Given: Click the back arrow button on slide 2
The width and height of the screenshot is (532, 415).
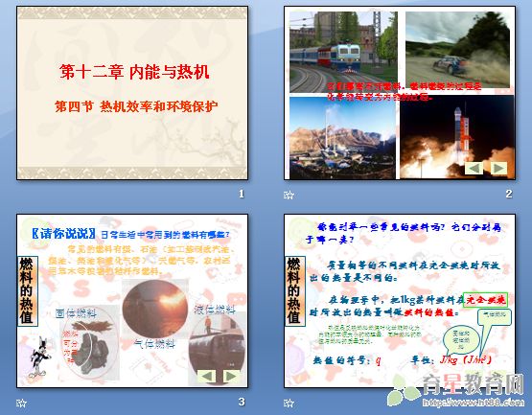Looking at the screenshot, I should (474, 169).
